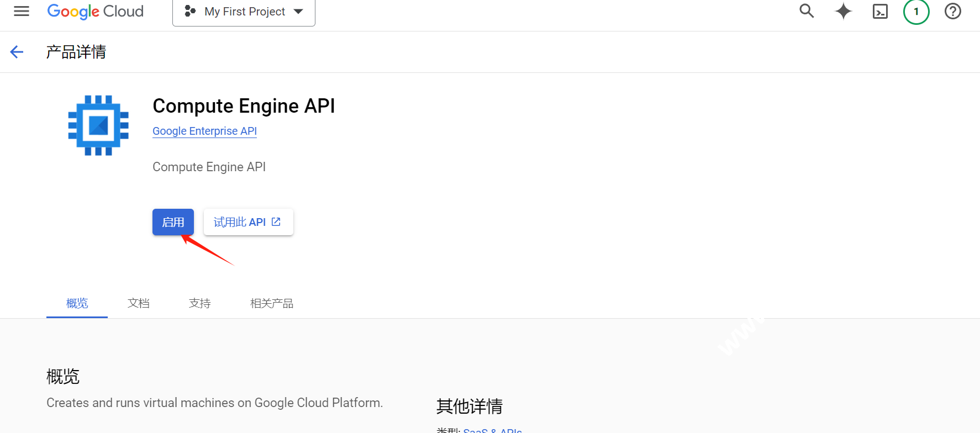
Task: Follow the SaaS & APIs type link
Action: pyautogui.click(x=492, y=430)
